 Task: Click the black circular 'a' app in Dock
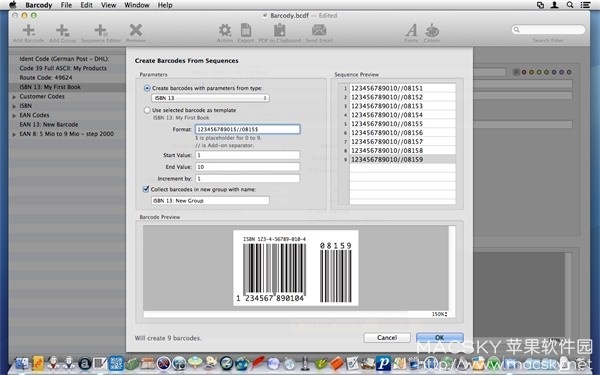pyautogui.click(x=85, y=363)
